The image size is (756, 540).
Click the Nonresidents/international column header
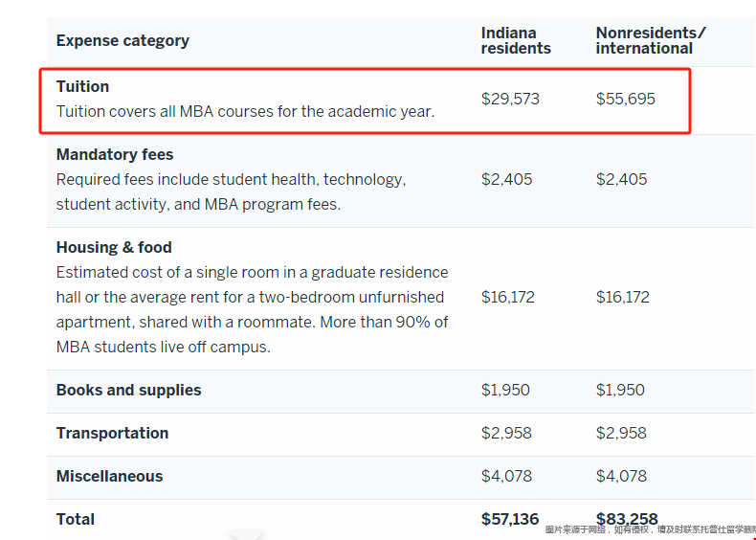[651, 40]
